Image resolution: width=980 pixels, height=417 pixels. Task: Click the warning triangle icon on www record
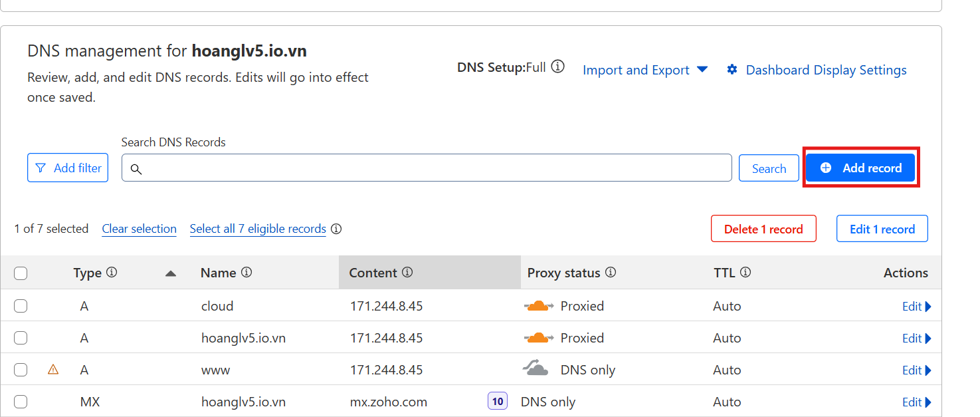pyautogui.click(x=53, y=370)
